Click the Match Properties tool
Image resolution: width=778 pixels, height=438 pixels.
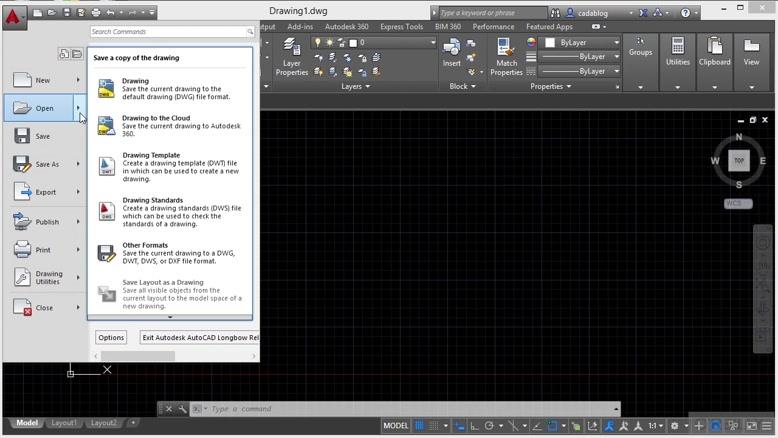[506, 57]
